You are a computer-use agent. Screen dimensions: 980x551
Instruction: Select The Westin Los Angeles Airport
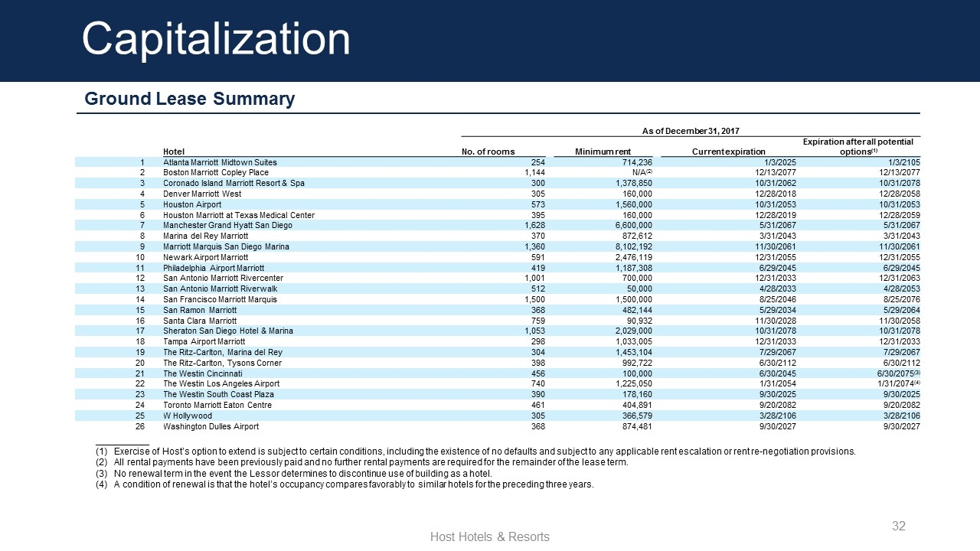point(221,384)
